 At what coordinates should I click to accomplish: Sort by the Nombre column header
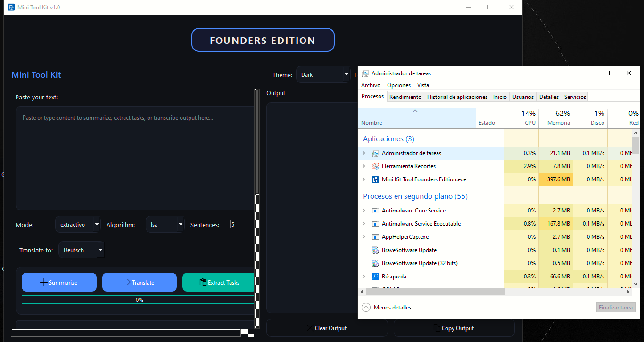(x=417, y=118)
